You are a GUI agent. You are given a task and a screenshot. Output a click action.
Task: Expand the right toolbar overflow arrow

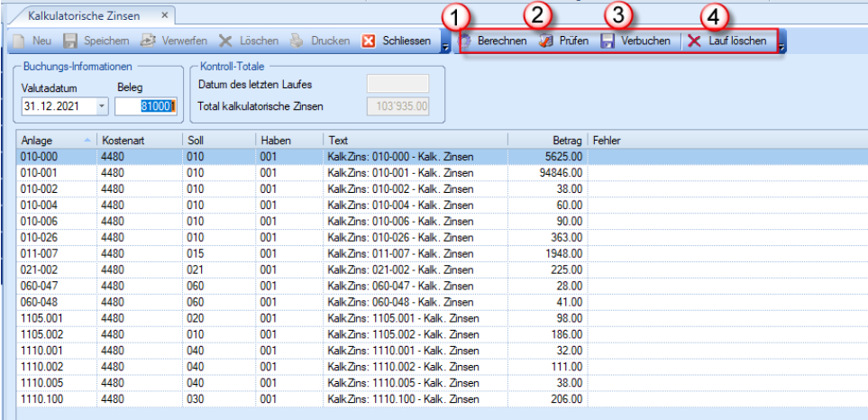click(x=781, y=43)
